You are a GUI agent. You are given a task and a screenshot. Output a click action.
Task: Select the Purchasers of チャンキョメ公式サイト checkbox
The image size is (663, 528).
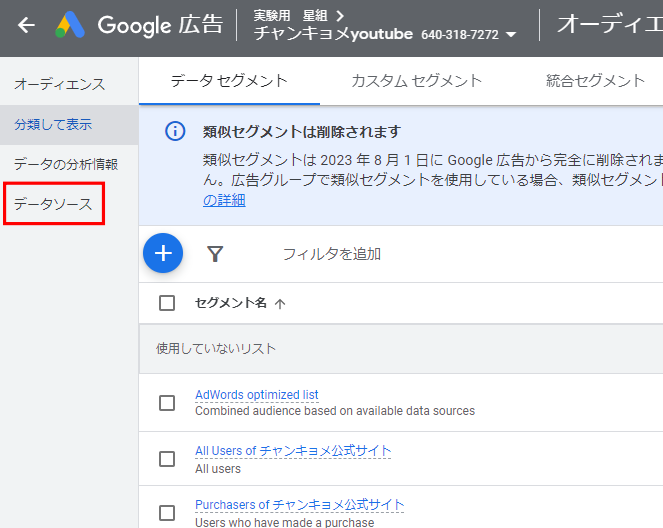pos(167,513)
